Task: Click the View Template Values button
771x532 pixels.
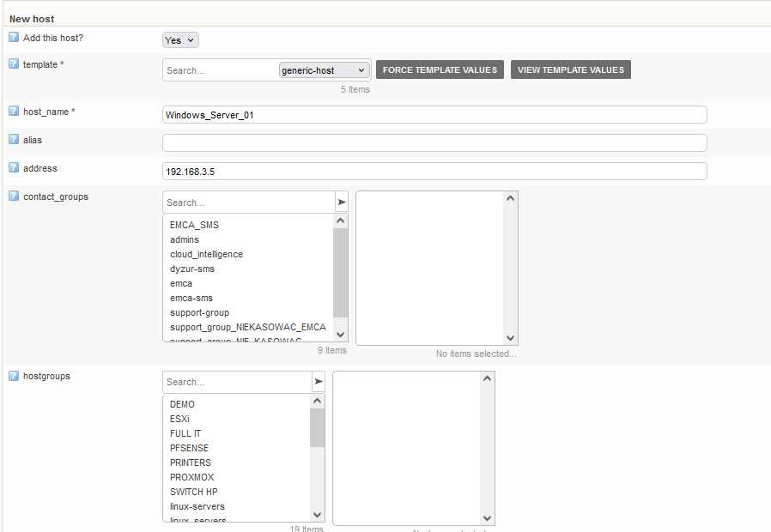Action: pos(571,70)
